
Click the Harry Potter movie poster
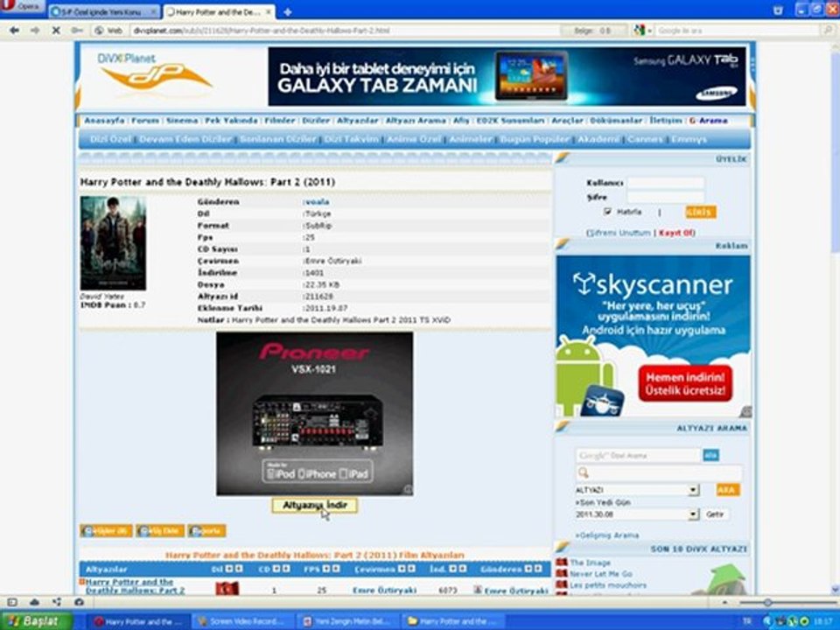tap(113, 242)
